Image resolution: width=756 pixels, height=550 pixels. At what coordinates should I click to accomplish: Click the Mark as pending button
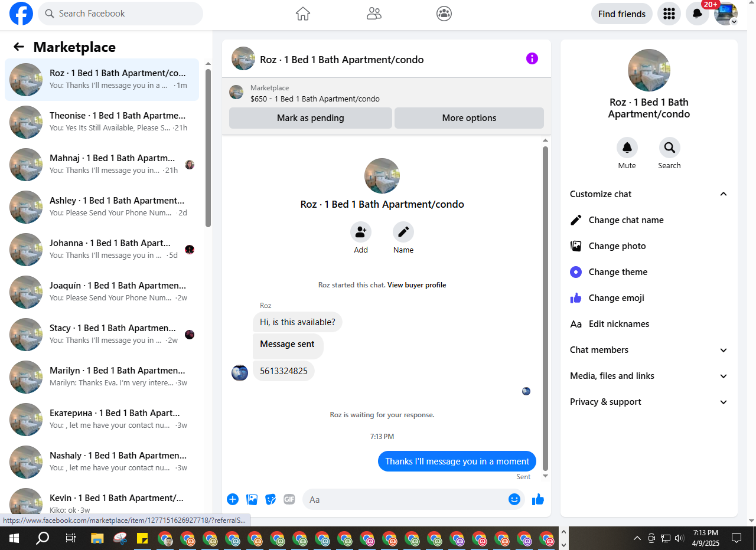click(311, 118)
